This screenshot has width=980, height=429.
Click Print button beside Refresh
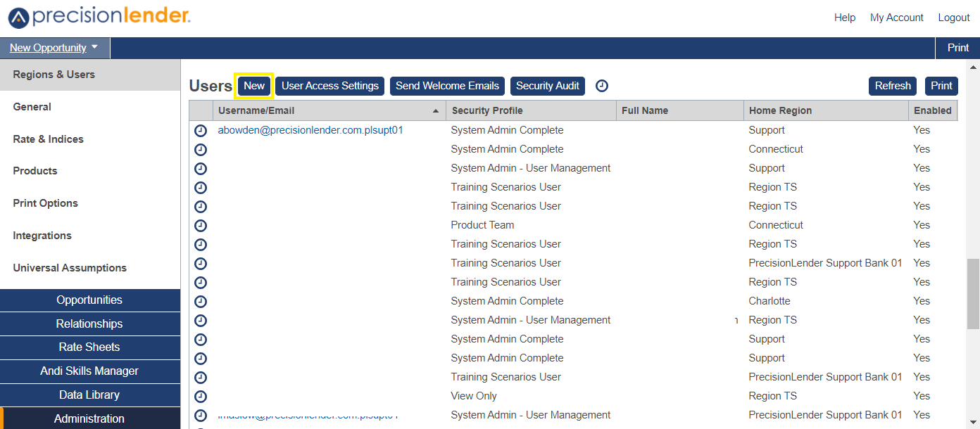click(941, 86)
